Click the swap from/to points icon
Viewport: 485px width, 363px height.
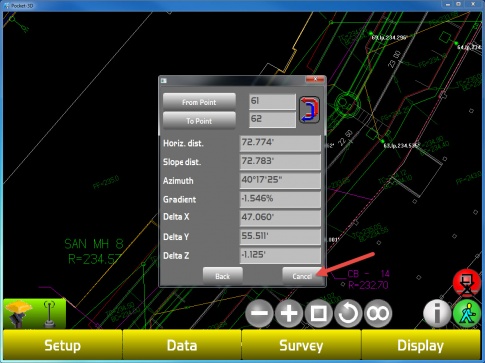[309, 110]
